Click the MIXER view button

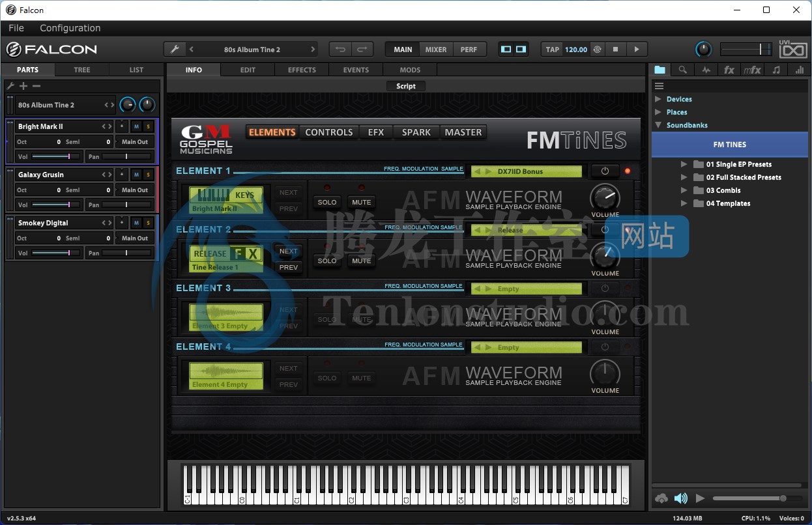pyautogui.click(x=436, y=50)
